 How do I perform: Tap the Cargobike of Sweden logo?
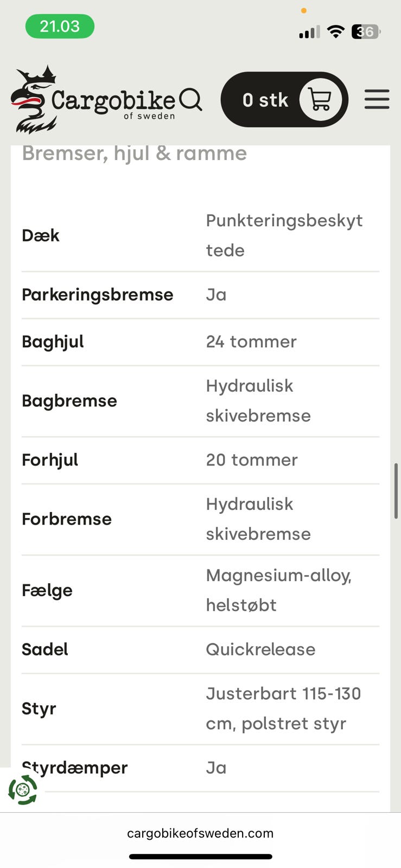[x=92, y=100]
